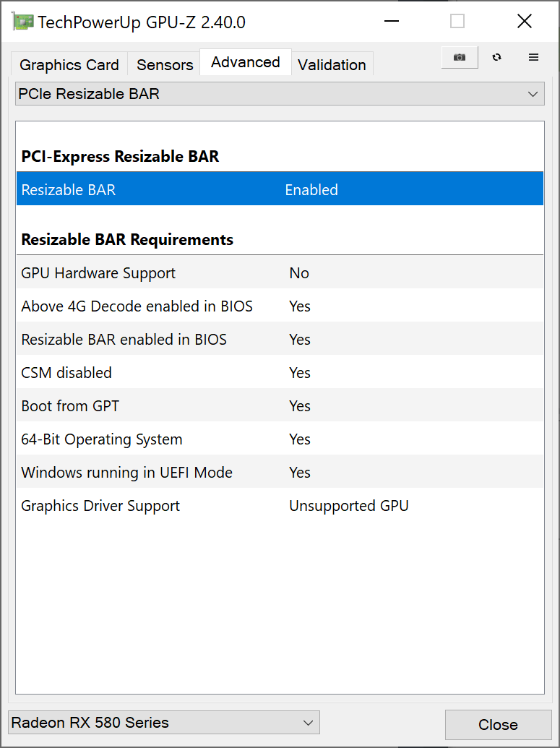The height and width of the screenshot is (748, 560).
Task: Select Above 4G Decode enabled in BIOS row
Action: 280,306
